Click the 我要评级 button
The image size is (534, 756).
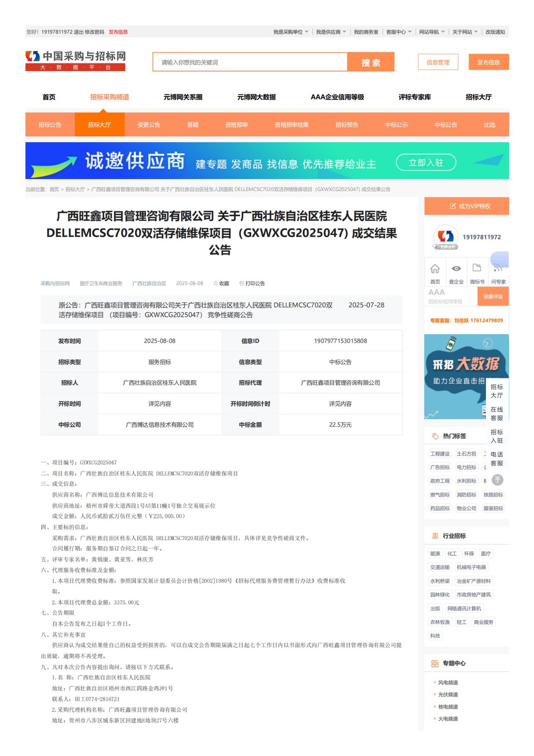point(493,297)
